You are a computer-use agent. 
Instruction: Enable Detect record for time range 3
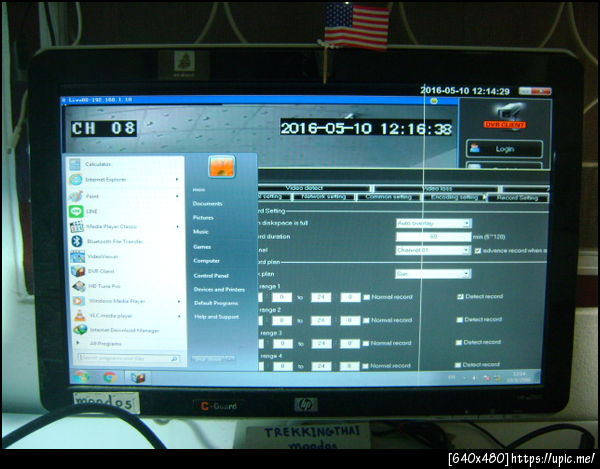tap(459, 342)
